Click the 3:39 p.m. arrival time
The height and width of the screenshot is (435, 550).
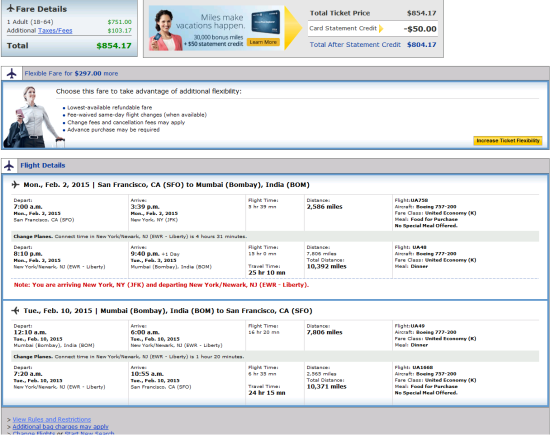point(145,207)
